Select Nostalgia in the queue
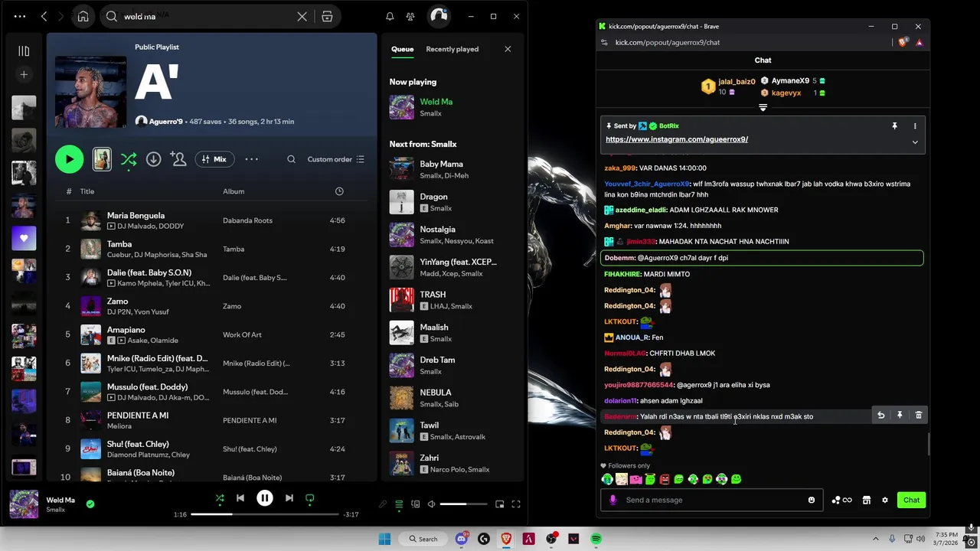980x551 pixels. pos(452,235)
